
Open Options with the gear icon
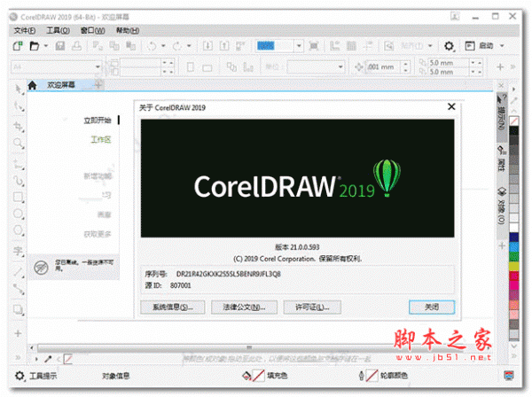tap(449, 46)
